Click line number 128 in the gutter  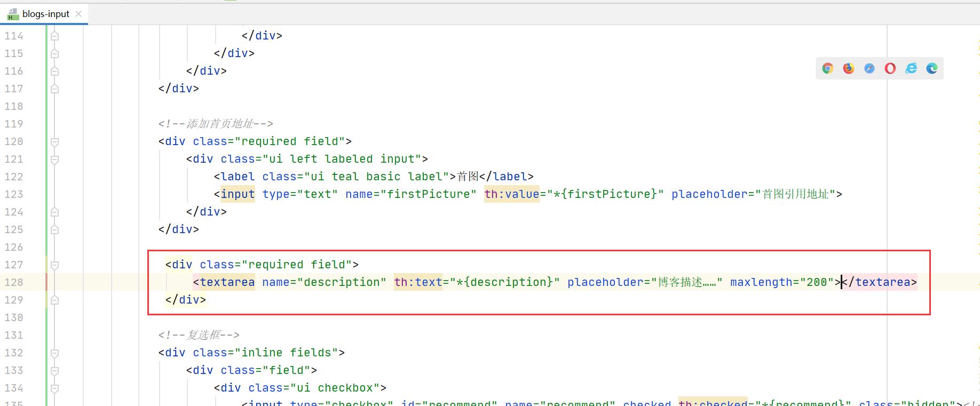pos(14,282)
